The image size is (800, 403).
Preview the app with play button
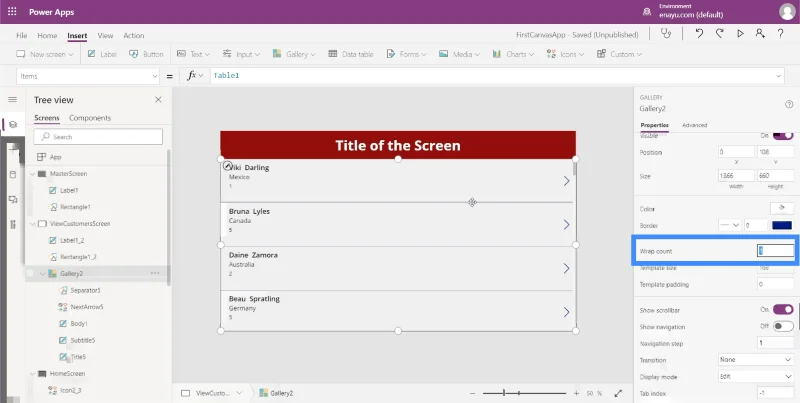coord(740,34)
